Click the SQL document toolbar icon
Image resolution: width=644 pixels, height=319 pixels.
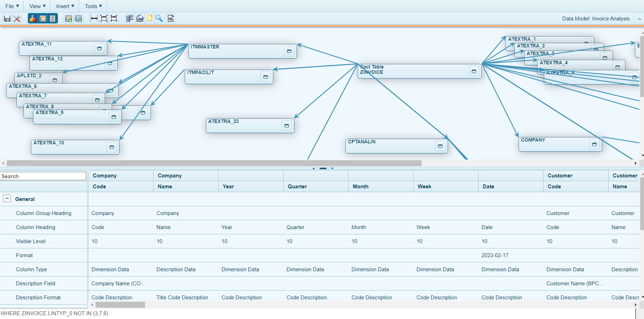click(171, 19)
